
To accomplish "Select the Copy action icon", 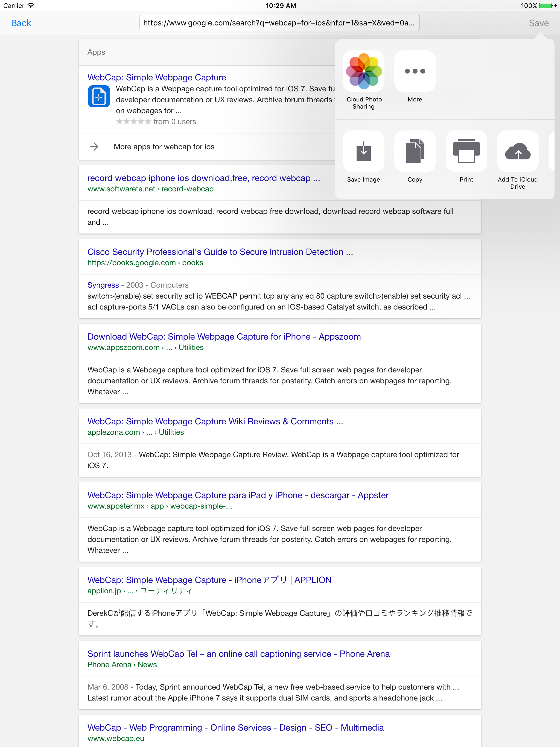I will [415, 151].
